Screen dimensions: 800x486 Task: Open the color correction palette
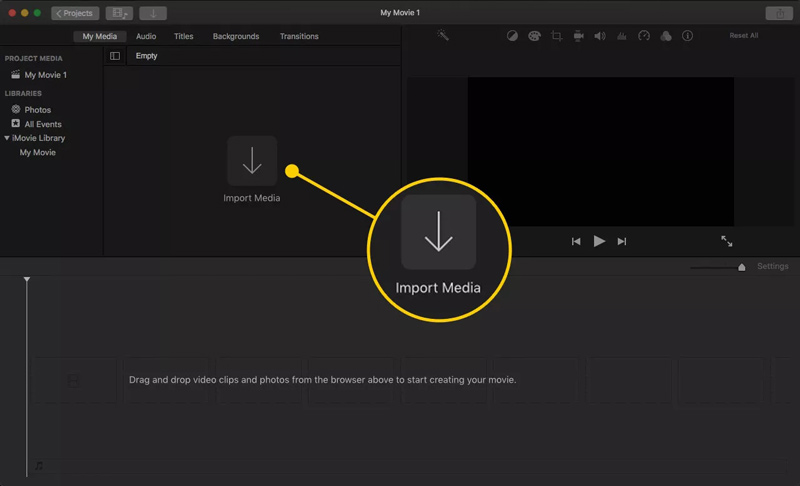534,36
